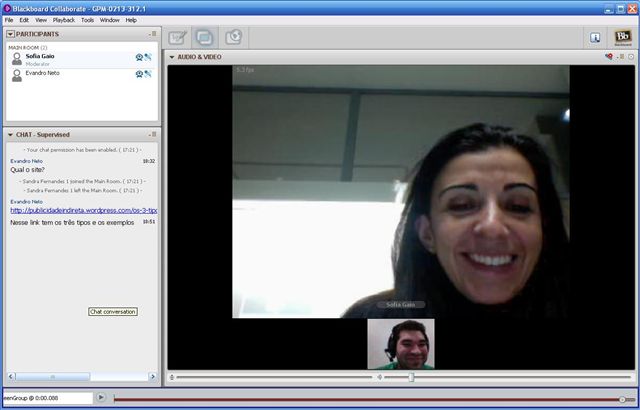Switch to Application Sharing mode
Viewport: 640px width, 410px height.
pyautogui.click(x=204, y=38)
